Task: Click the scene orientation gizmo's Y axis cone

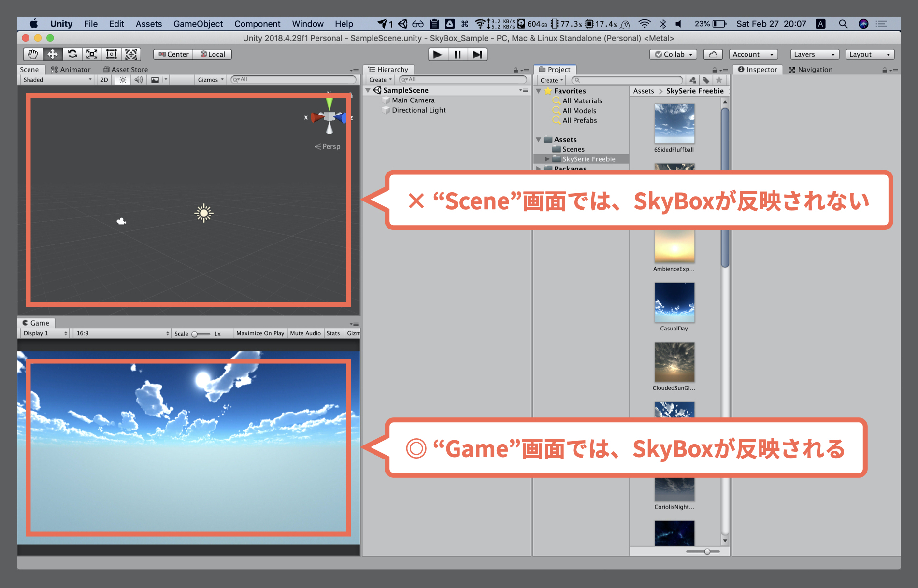Action: coord(329,103)
